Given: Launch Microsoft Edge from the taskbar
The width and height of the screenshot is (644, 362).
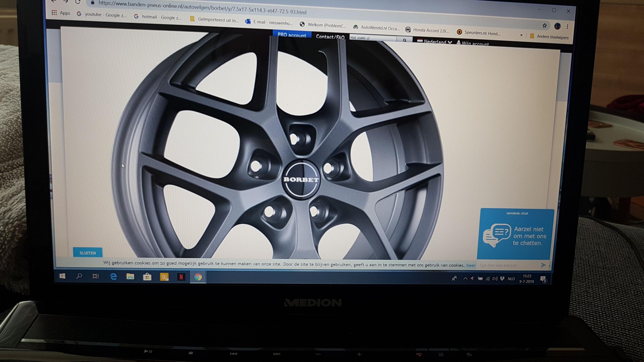Looking at the screenshot, I should (x=113, y=277).
